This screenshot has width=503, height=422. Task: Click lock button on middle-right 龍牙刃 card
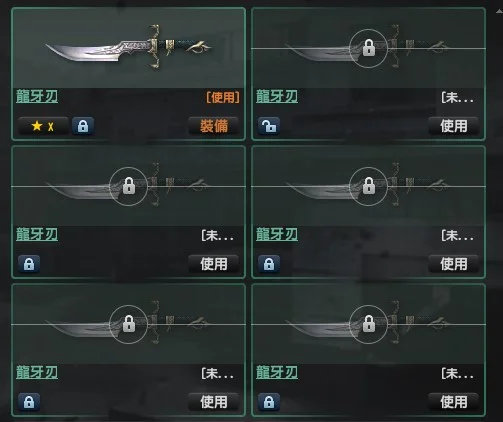pos(269,264)
